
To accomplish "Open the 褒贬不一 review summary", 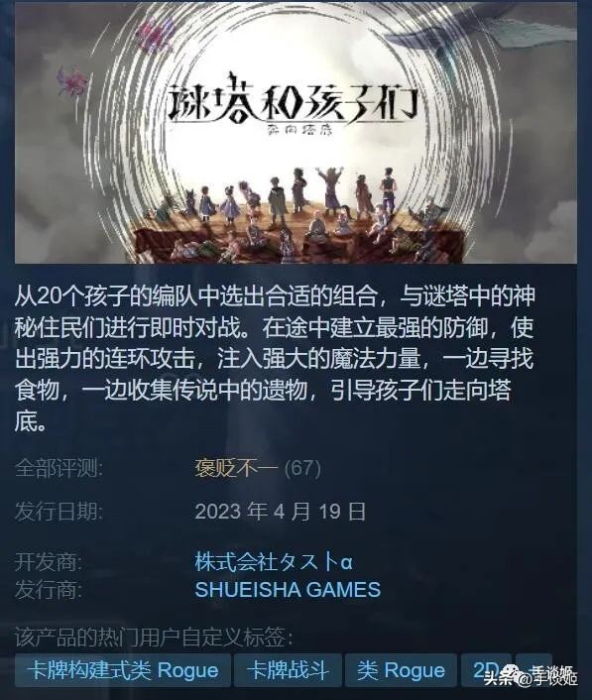I will click(236, 468).
